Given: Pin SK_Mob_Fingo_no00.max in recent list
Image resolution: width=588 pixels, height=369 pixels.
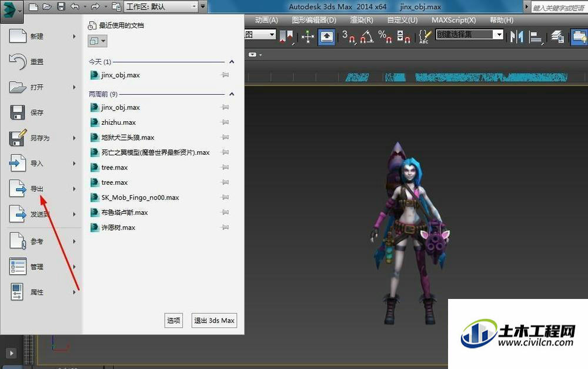Looking at the screenshot, I should coord(225,197).
